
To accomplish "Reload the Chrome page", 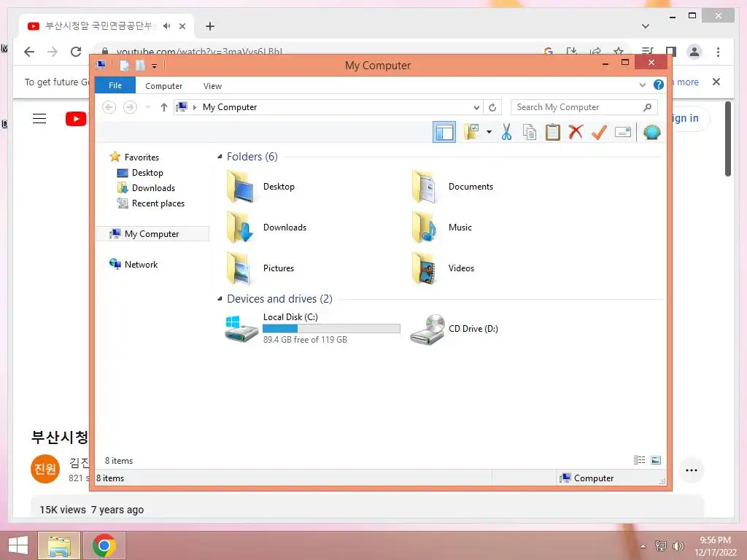I will [76, 52].
